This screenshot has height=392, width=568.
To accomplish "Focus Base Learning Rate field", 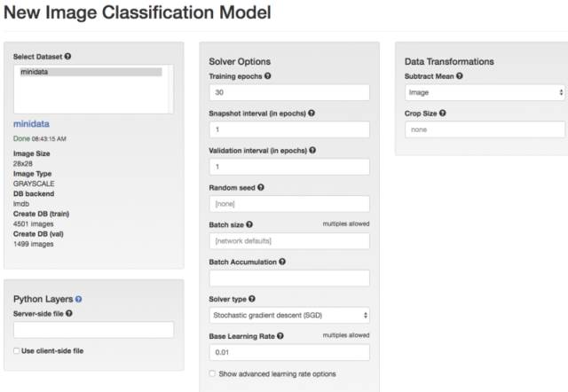I will pos(289,353).
